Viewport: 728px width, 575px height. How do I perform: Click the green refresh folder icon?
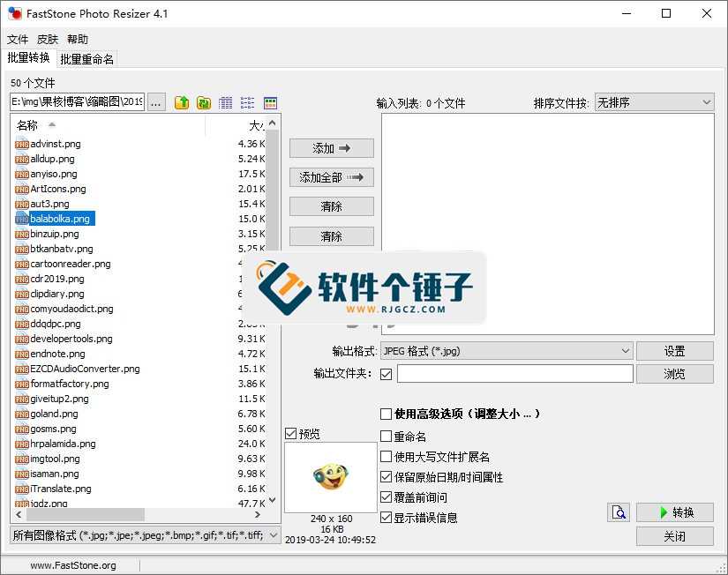pyautogui.click(x=203, y=102)
